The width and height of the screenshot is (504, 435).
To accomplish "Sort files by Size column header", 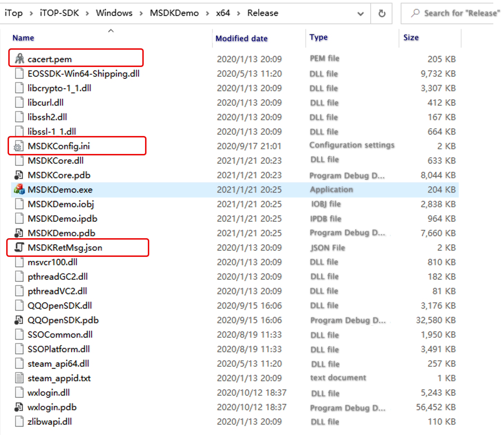I will [x=411, y=37].
